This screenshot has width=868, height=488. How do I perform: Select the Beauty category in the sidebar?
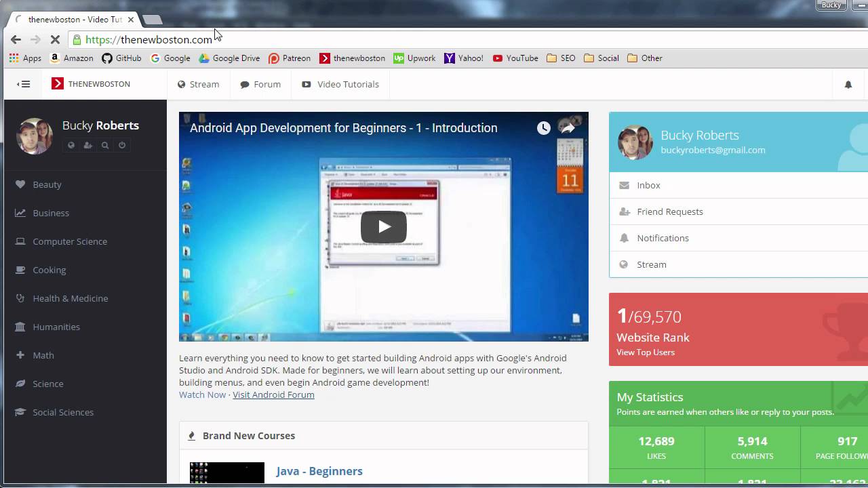(85, 184)
